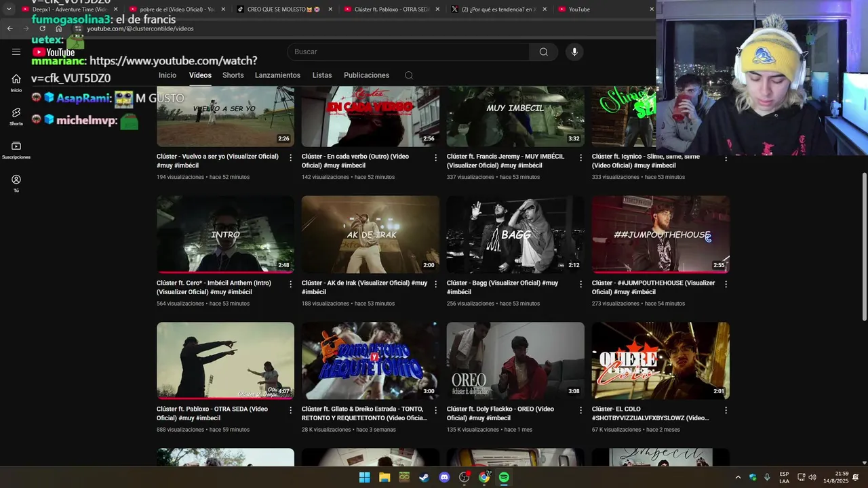
Task: Open the Tú profile sidebar icon
Action: click(16, 183)
